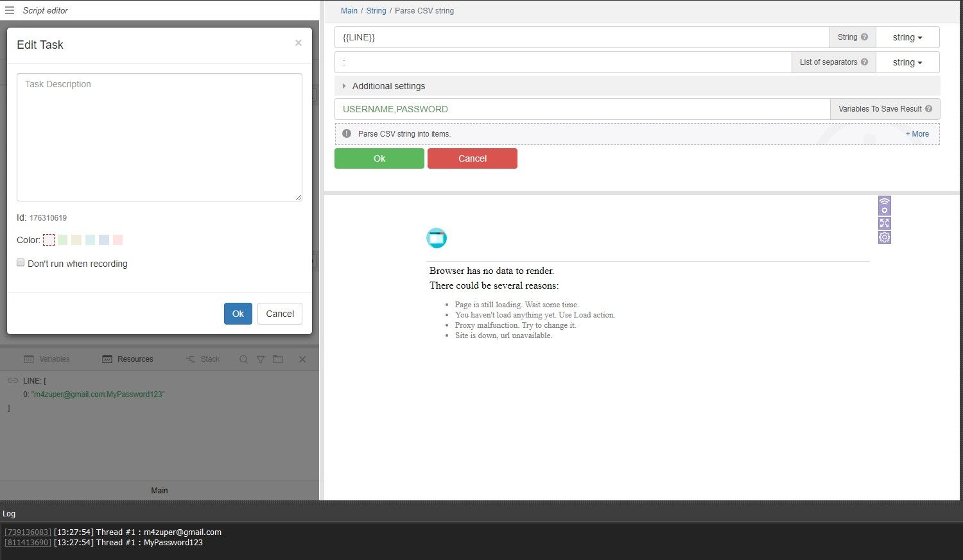Click the String breadcrumb link
Image resolution: width=963 pixels, height=560 pixels.
(x=376, y=11)
